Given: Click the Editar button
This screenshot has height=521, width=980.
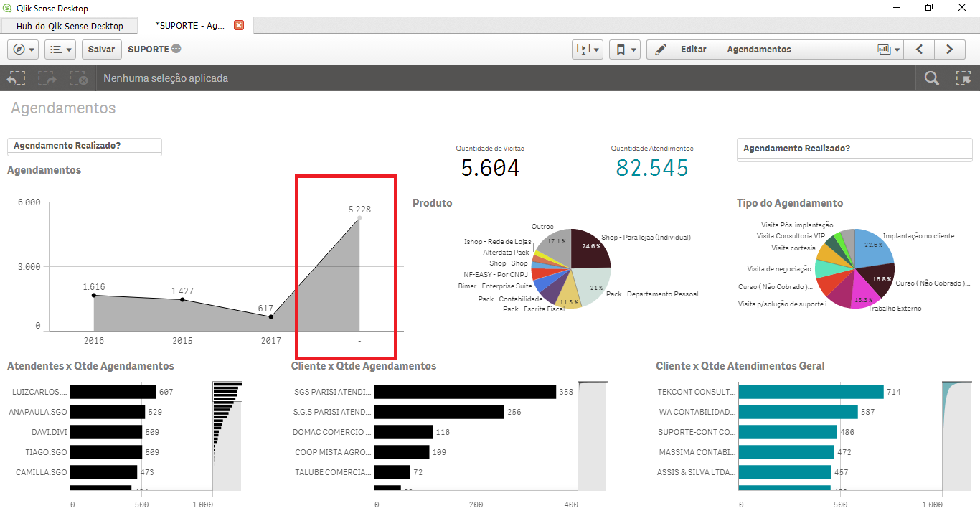Looking at the screenshot, I should [683, 50].
